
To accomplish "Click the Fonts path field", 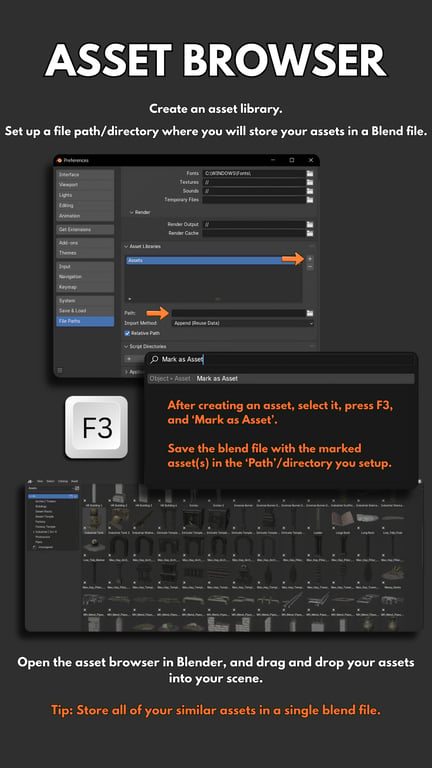I will click(x=254, y=173).
